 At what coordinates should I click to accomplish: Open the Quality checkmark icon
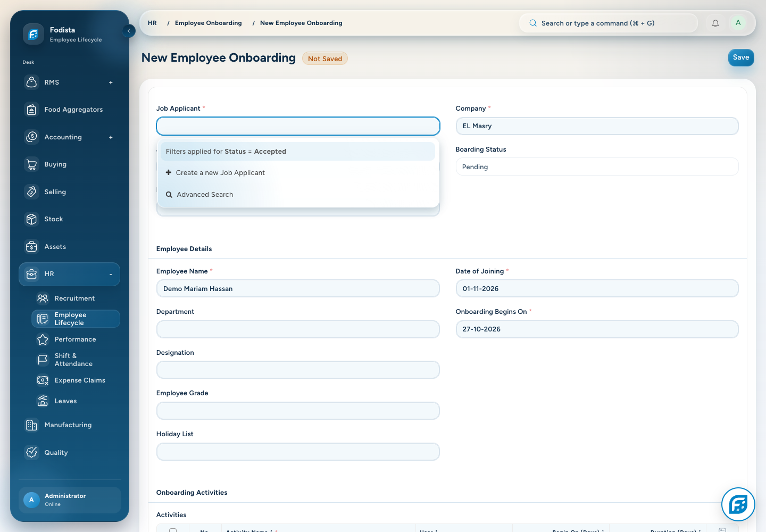point(32,452)
